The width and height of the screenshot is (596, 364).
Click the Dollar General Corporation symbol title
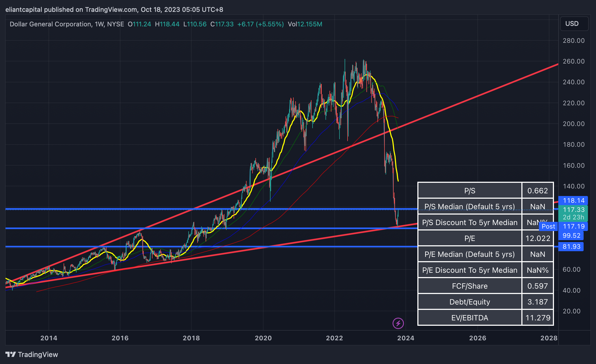(x=50, y=24)
